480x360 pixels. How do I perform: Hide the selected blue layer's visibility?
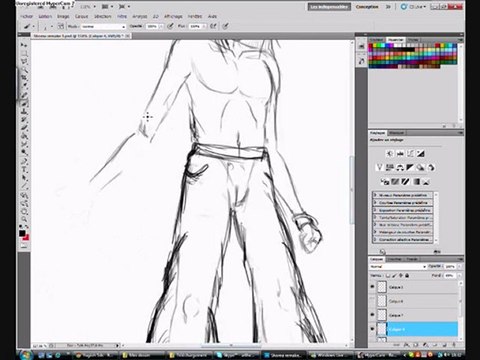[372, 329]
